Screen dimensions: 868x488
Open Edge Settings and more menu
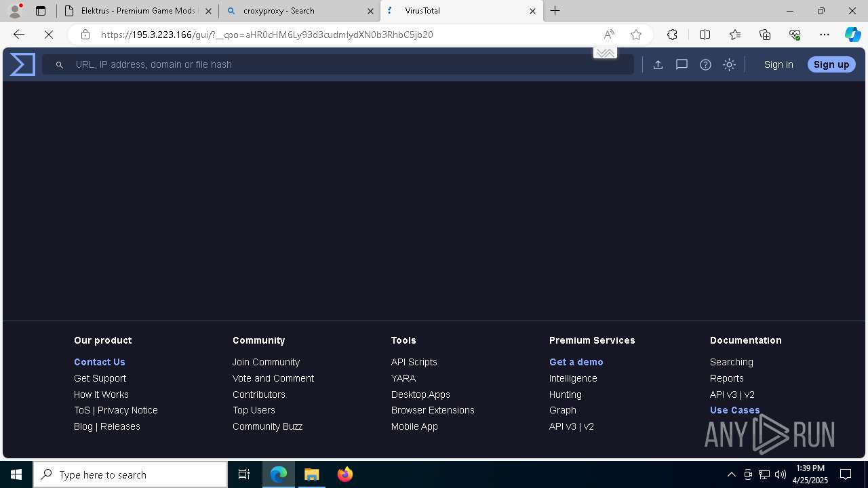point(825,35)
